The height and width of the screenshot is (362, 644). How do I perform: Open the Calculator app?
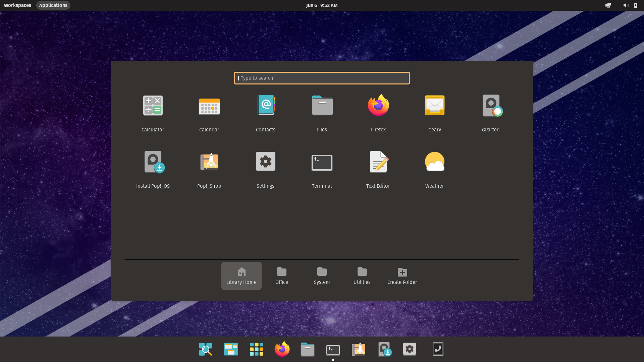coord(153,113)
